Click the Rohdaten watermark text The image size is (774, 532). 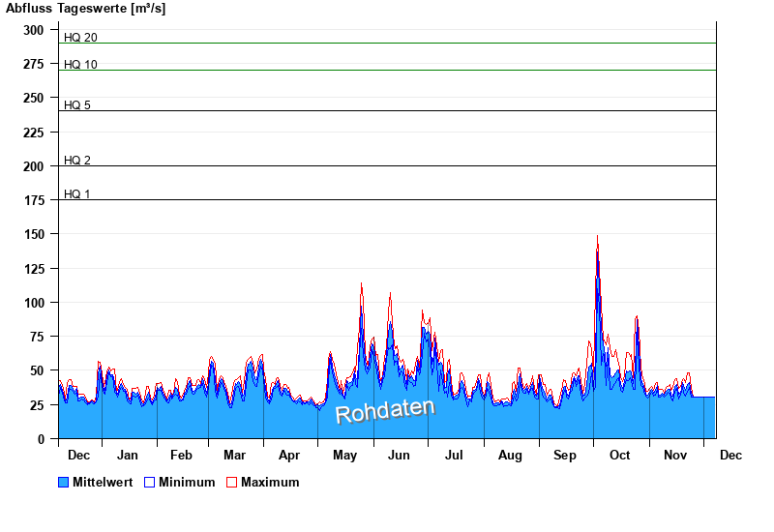pyautogui.click(x=385, y=411)
